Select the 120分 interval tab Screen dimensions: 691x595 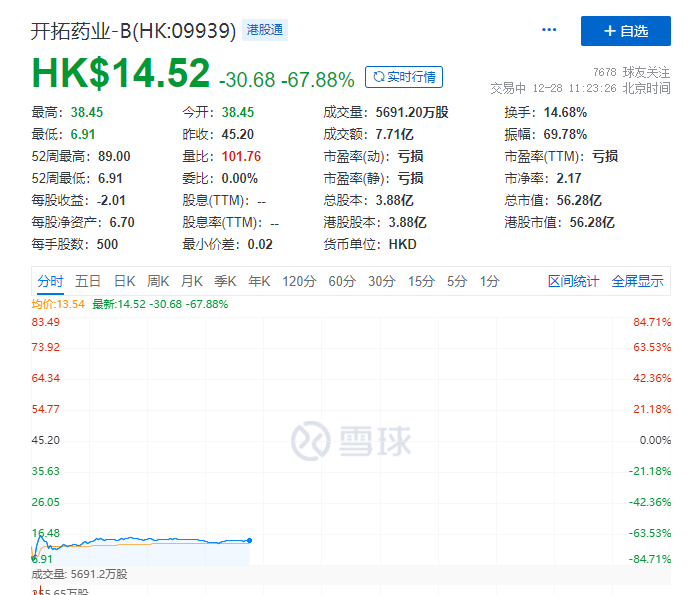click(x=299, y=281)
